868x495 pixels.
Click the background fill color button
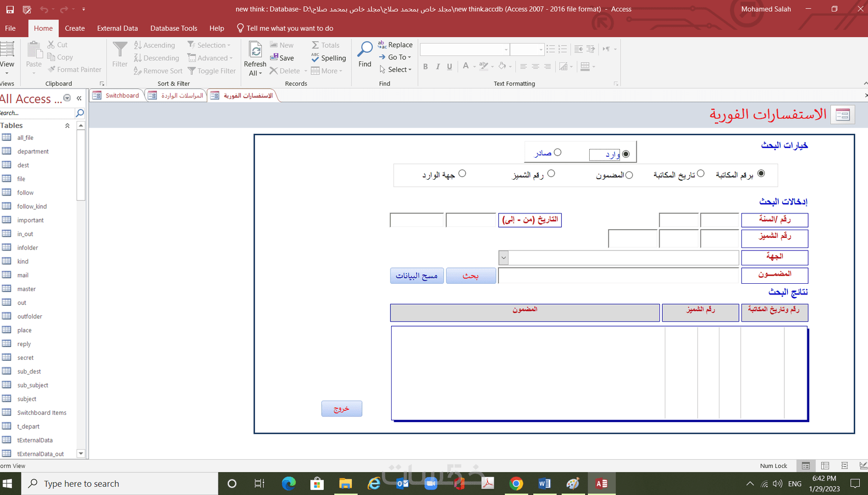tap(502, 66)
